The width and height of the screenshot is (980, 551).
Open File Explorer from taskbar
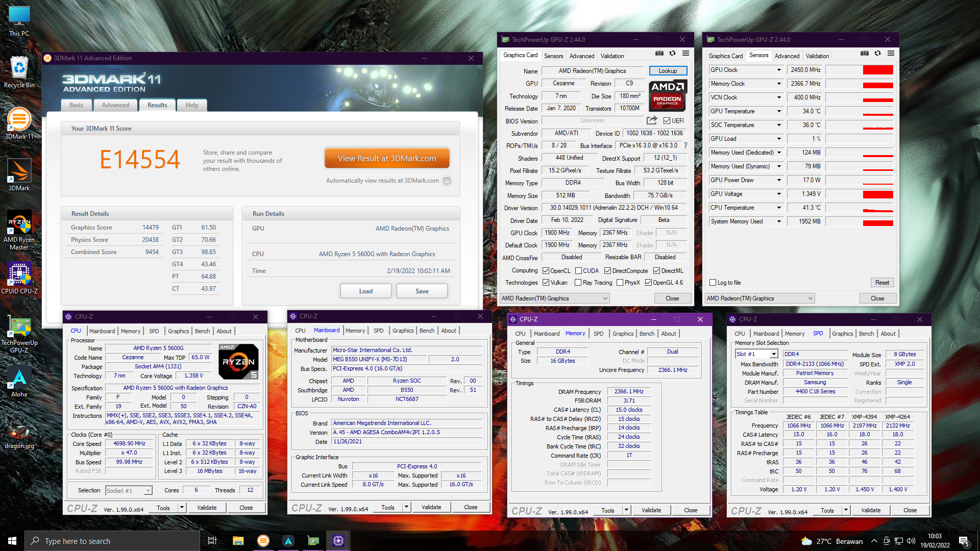pyautogui.click(x=238, y=541)
